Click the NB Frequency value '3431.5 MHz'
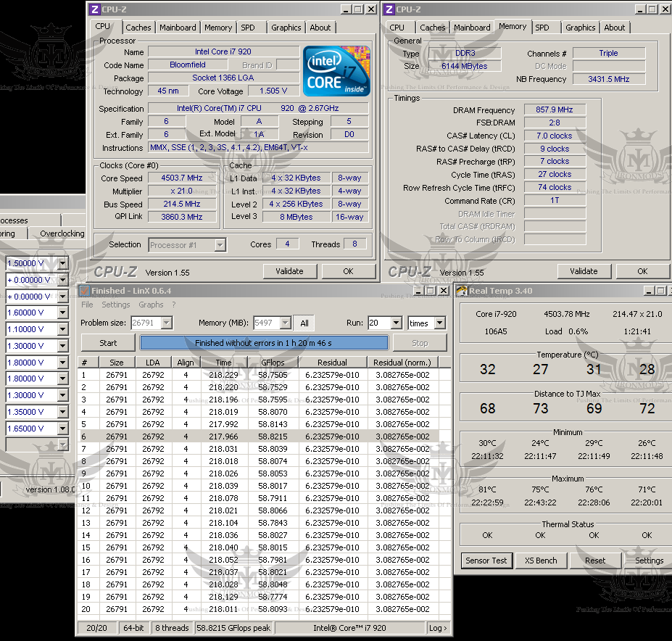The width and height of the screenshot is (672, 641). (609, 79)
